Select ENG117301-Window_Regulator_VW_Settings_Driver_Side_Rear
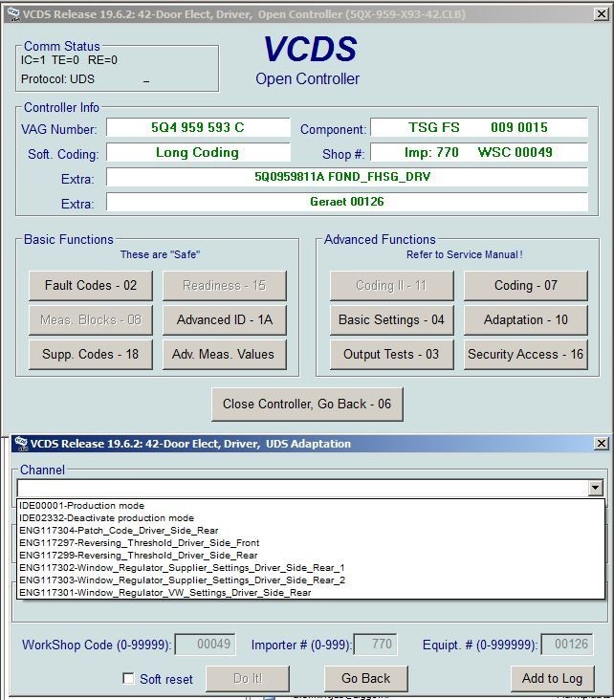 click(x=311, y=593)
